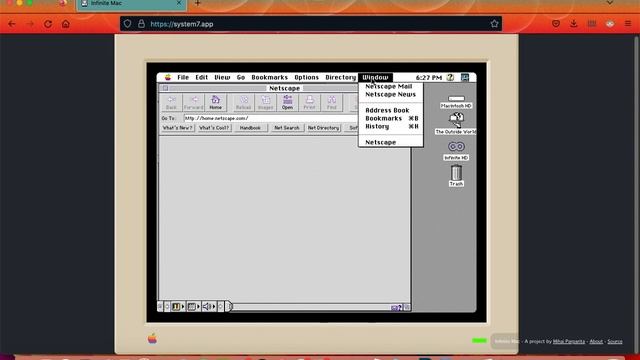Open the Bookmarks menu in the menu bar
This screenshot has height=360, width=640.
click(x=269, y=77)
